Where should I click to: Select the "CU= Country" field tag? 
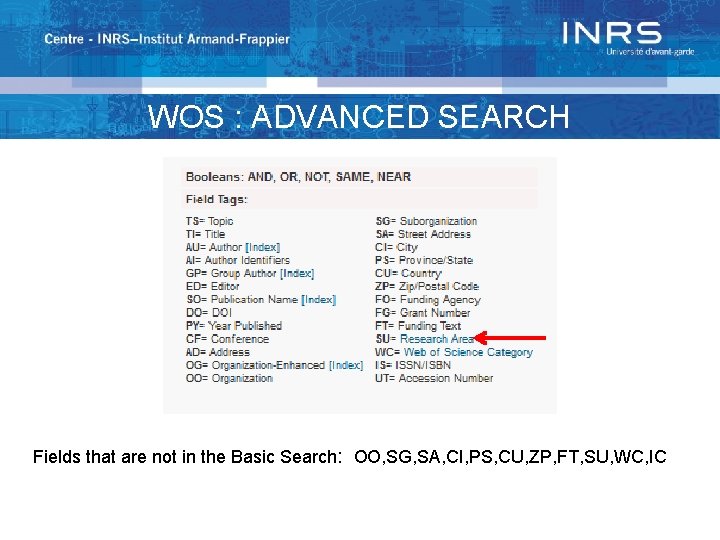pyautogui.click(x=408, y=274)
